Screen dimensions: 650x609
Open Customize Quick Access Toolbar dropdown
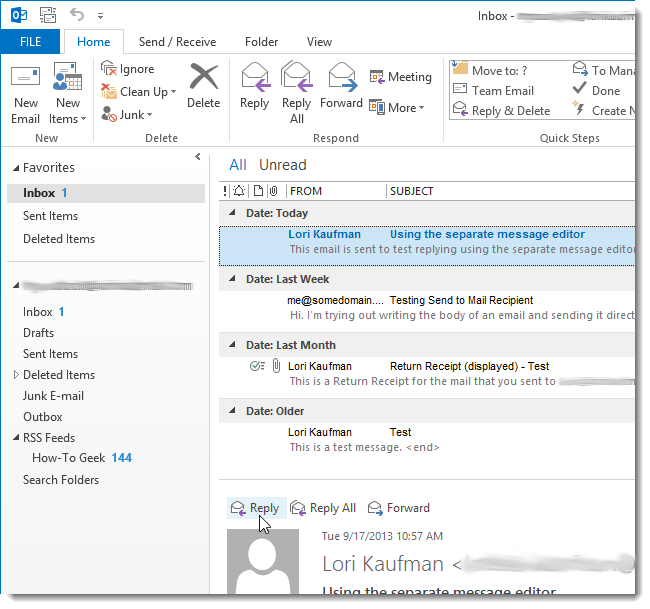(x=100, y=16)
